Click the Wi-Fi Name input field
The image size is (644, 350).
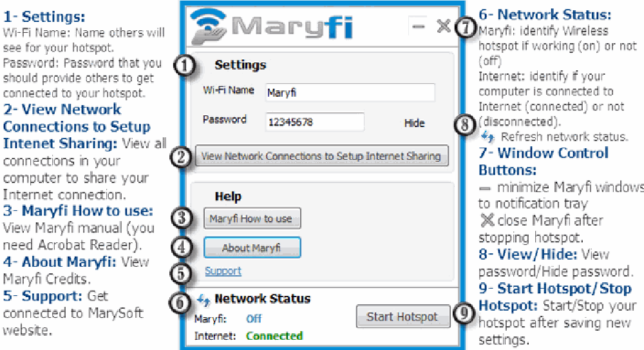tap(350, 93)
